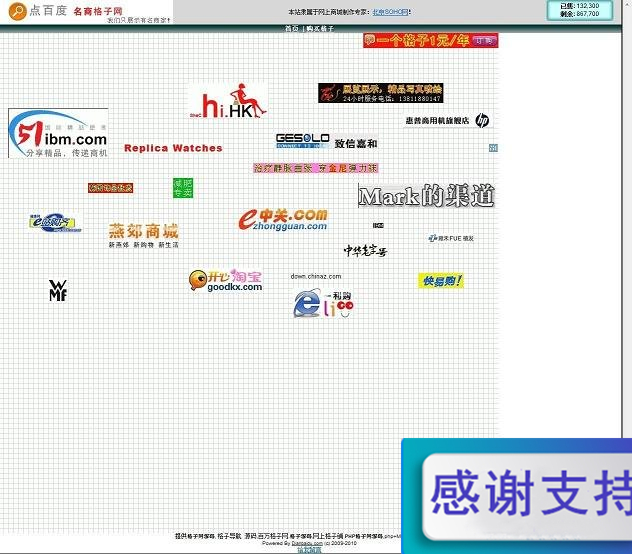Open the hi.HK ad logo
This screenshot has width=632, height=554.
click(228, 101)
